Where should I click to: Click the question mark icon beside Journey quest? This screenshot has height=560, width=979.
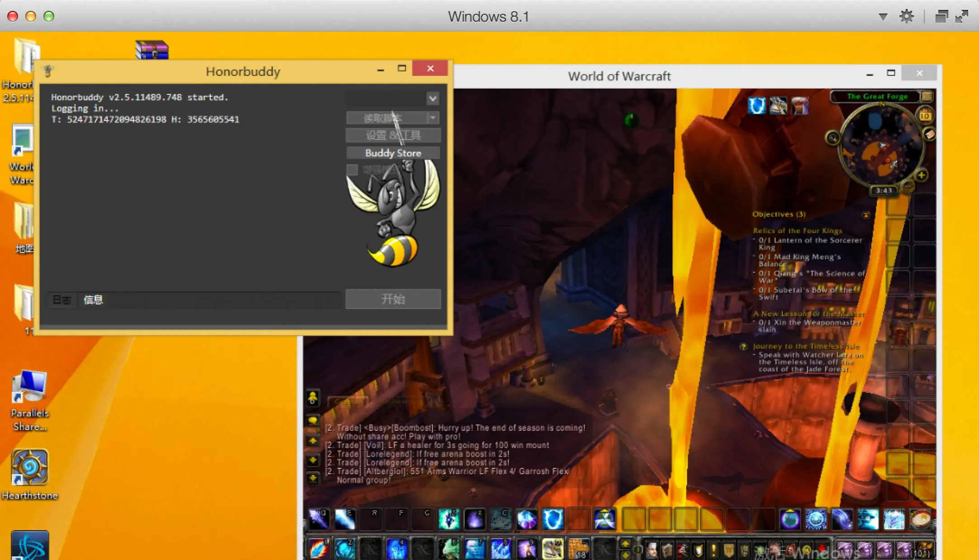coord(743,347)
